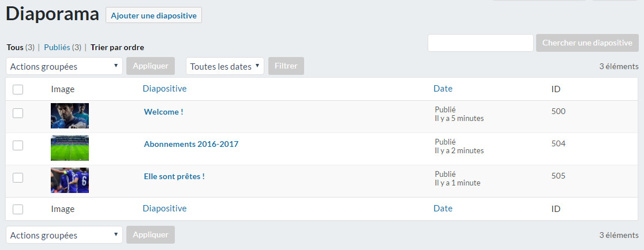Select the Abonnements 2016-2017 row checkbox

tap(18, 146)
